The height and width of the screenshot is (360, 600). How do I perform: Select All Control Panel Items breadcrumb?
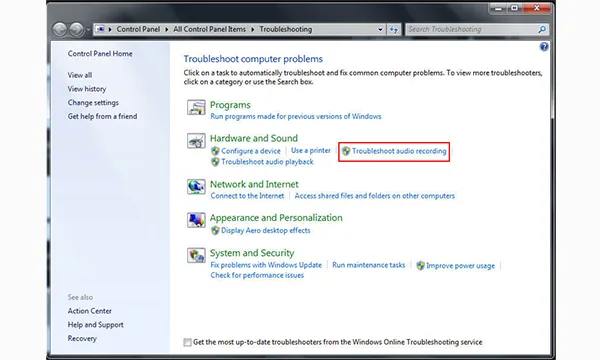point(209,29)
